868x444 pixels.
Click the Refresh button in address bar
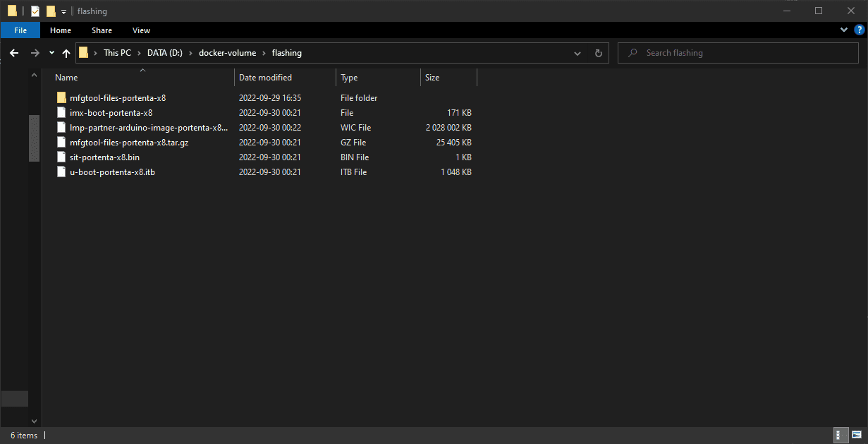[599, 53]
